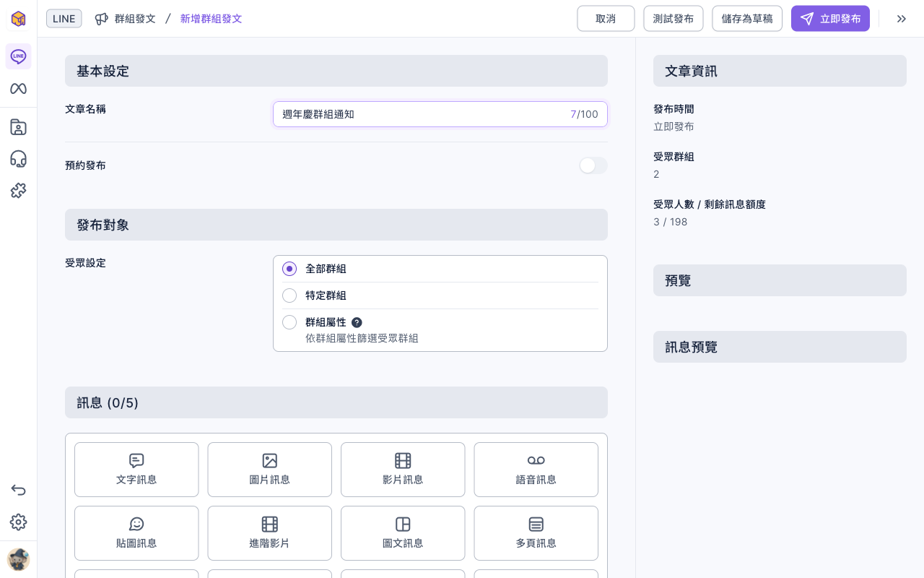Add a 圖文訊息 message
The height and width of the screenshot is (578, 924).
tap(403, 533)
